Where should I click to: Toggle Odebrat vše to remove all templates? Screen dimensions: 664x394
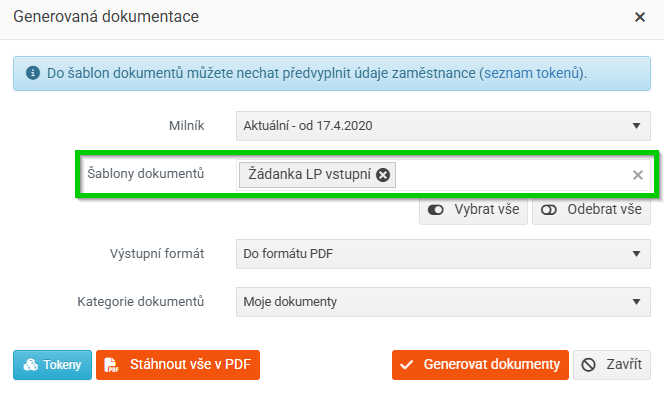(591, 210)
